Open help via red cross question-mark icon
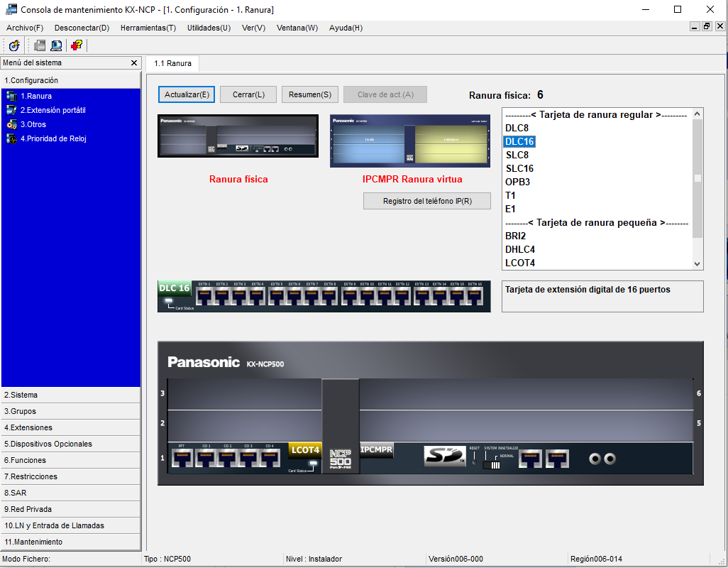 (x=77, y=45)
